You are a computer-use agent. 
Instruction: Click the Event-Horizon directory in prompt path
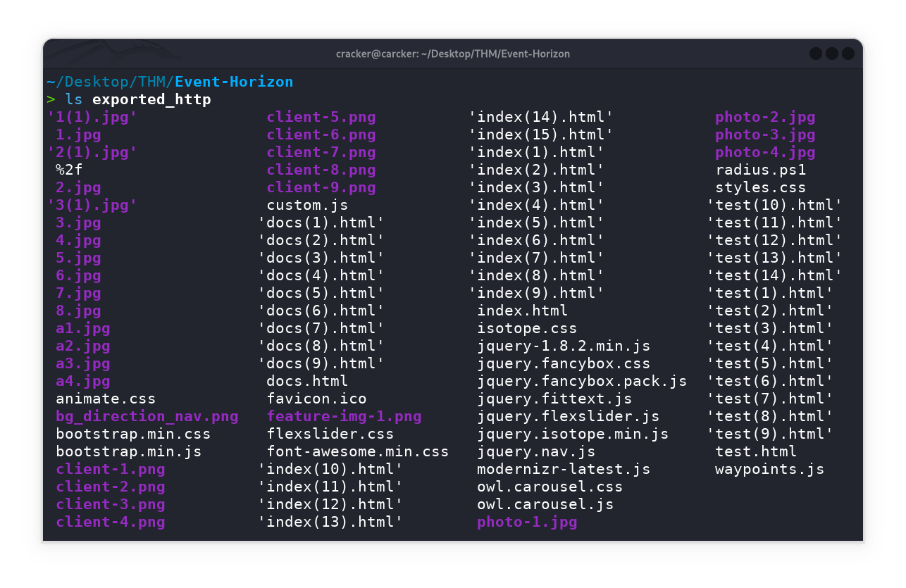tap(234, 82)
